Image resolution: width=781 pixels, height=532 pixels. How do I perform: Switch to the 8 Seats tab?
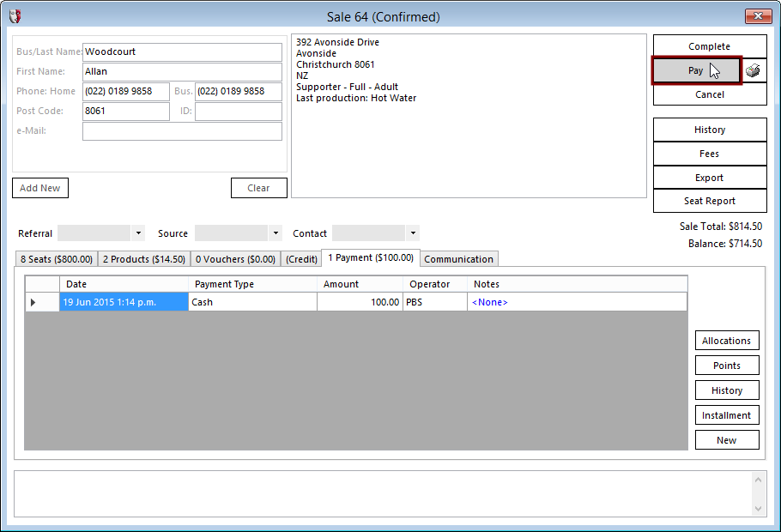pos(57,259)
